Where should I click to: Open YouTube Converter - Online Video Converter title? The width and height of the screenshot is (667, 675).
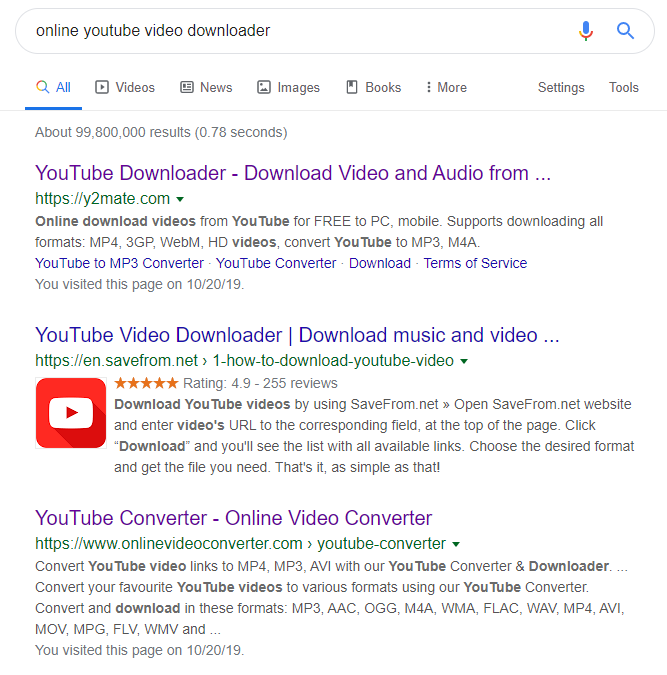233,518
